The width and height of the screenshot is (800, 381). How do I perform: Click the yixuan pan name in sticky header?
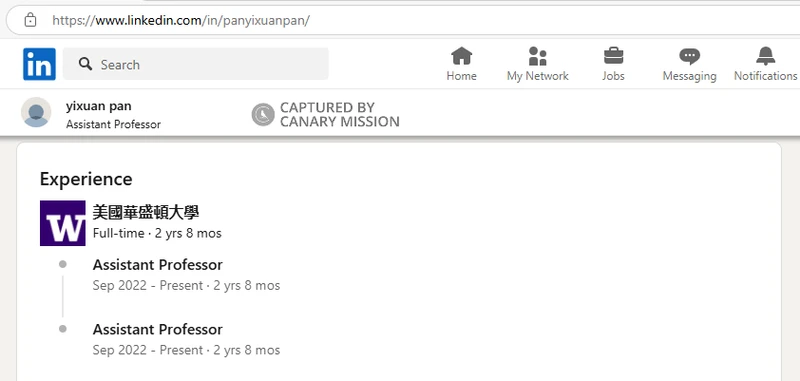tap(98, 106)
